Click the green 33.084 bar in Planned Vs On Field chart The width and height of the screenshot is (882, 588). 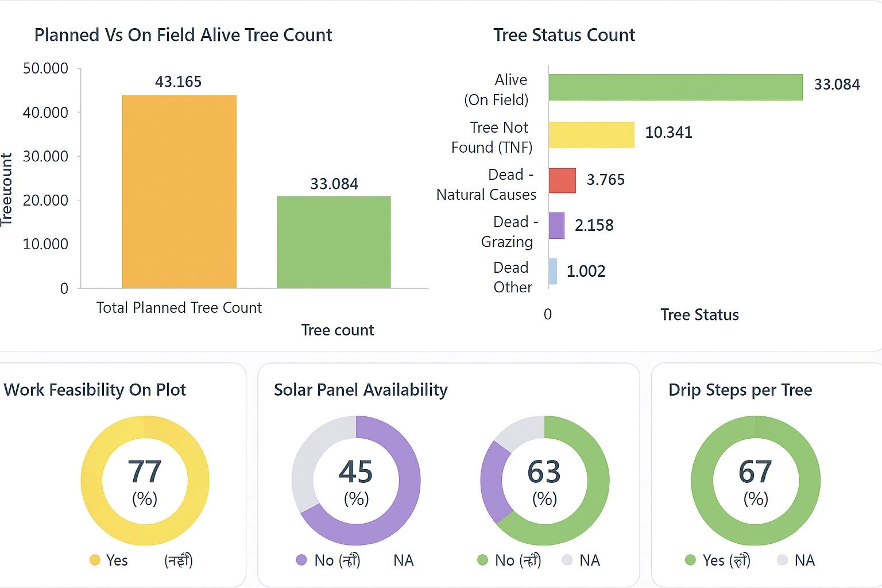point(334,242)
